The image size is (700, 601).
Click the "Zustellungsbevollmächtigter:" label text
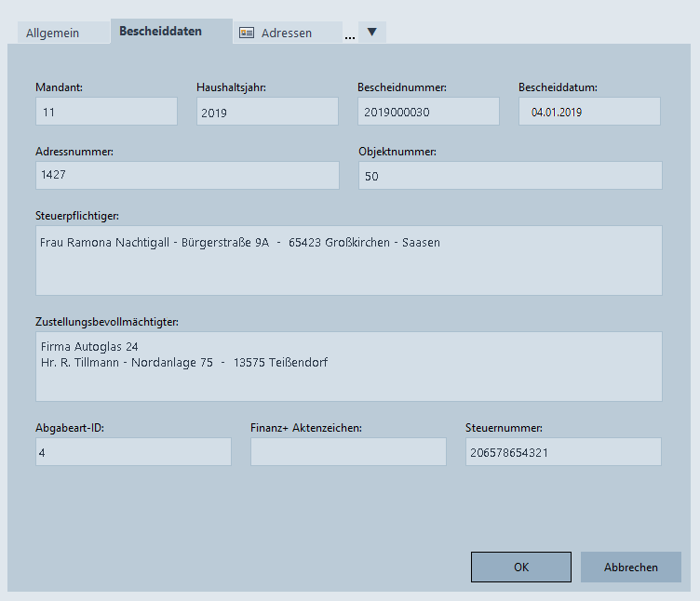(106, 322)
